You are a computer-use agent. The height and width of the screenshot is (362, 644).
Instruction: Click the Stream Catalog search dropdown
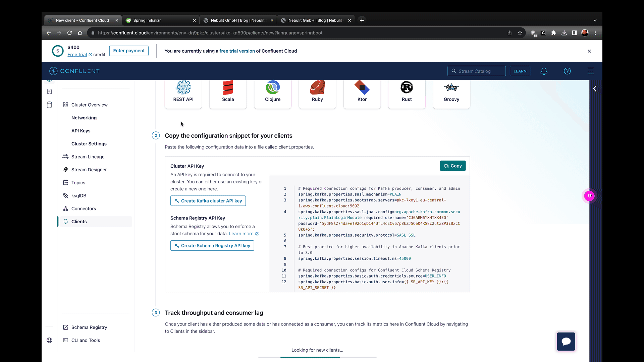pyautogui.click(x=477, y=71)
